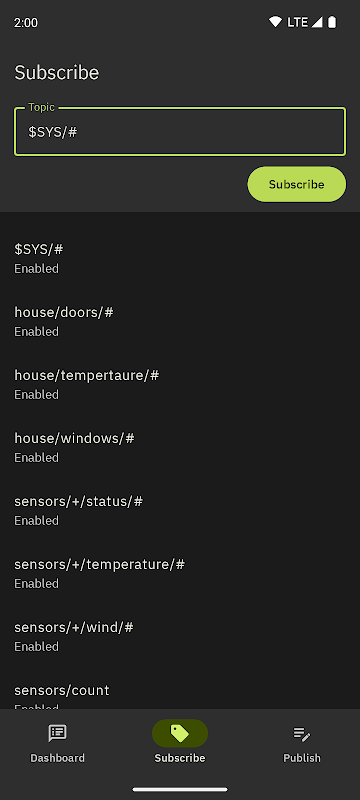
Task: Tap the Enabled status under house/doors/#
Action: (36, 332)
